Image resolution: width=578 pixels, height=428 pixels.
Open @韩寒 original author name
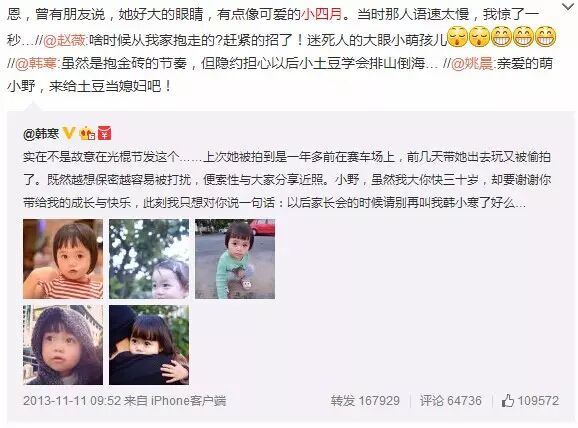click(x=41, y=133)
